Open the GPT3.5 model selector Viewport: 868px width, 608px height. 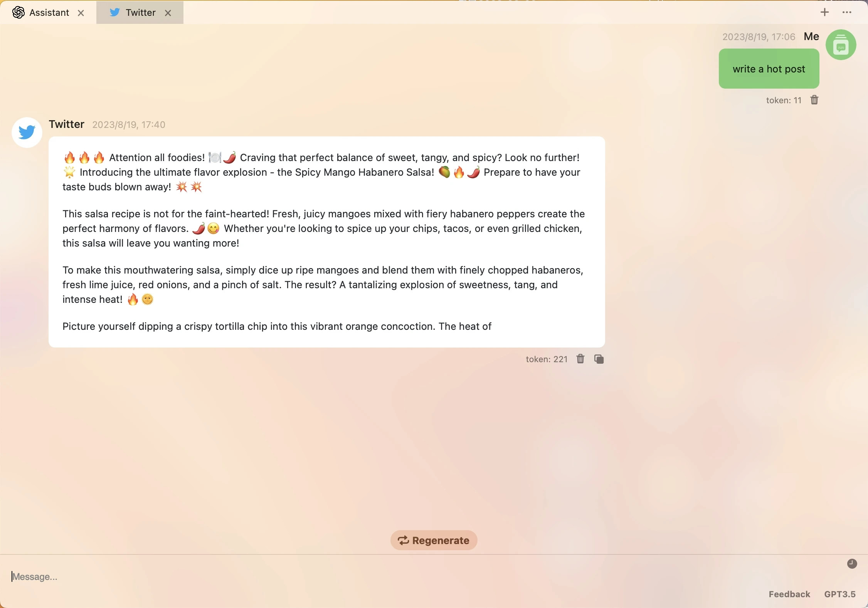click(x=840, y=594)
